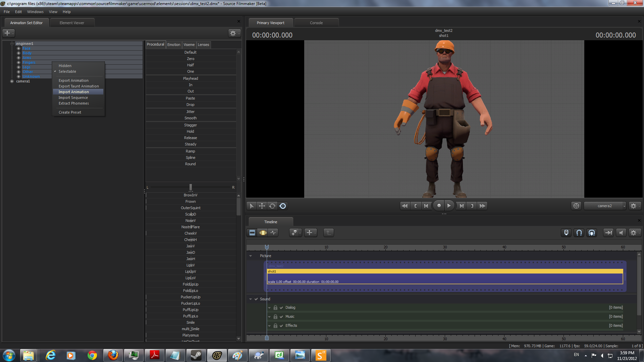Open Animation Set Editor gear settings

click(x=234, y=33)
